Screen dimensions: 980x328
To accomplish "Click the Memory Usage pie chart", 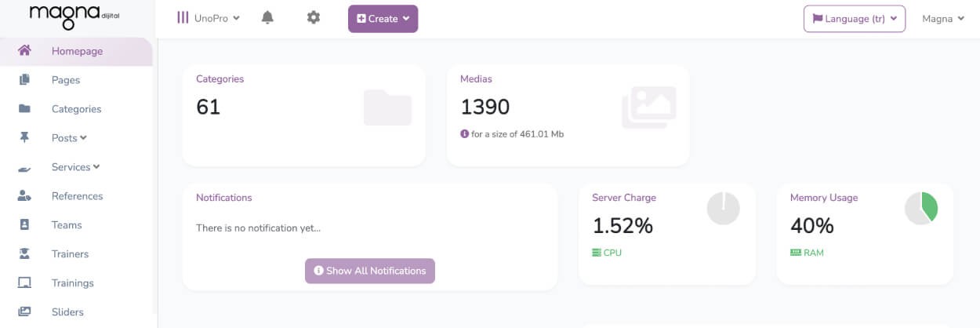I will pos(921,208).
